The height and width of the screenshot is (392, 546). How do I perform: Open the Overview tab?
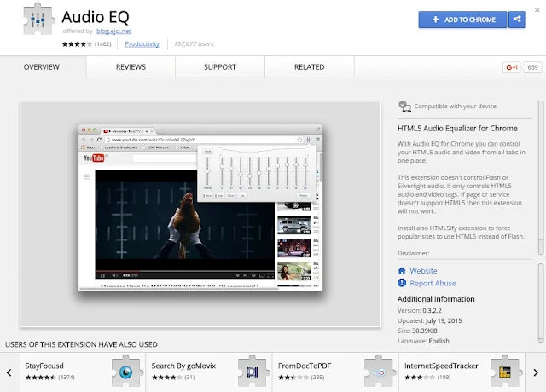[42, 67]
